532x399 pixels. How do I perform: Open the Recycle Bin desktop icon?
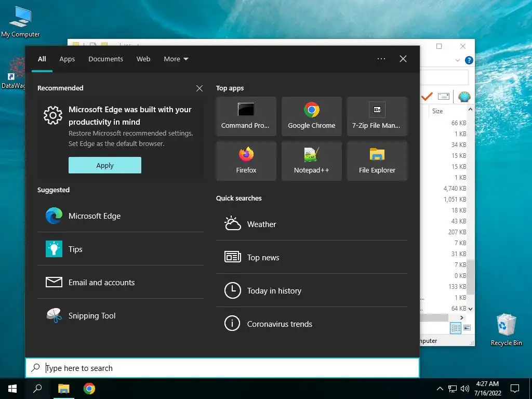click(506, 329)
